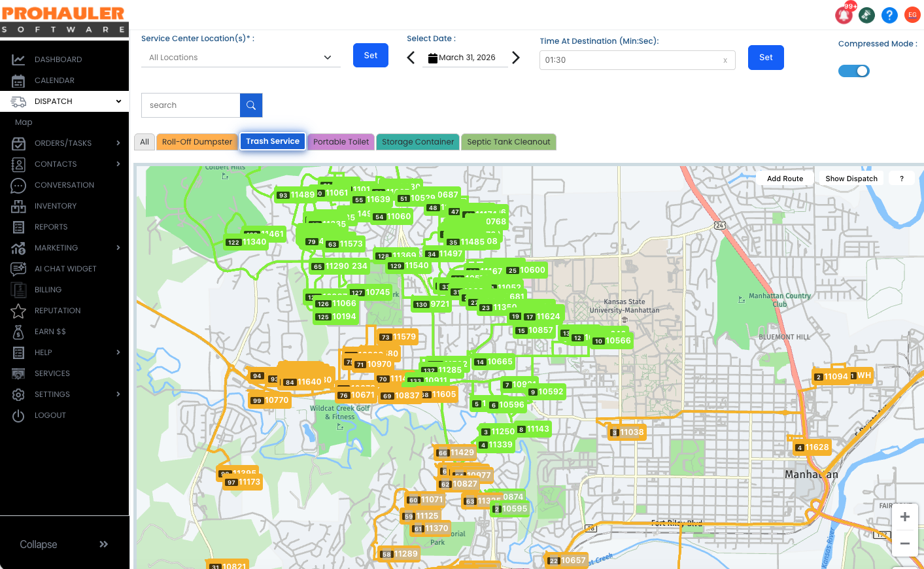The height and width of the screenshot is (569, 924).
Task: Select the Portable Toilet tab
Action: 341,142
